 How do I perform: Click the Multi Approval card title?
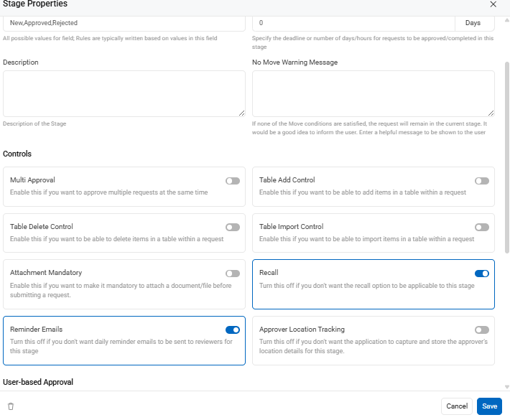(32, 180)
